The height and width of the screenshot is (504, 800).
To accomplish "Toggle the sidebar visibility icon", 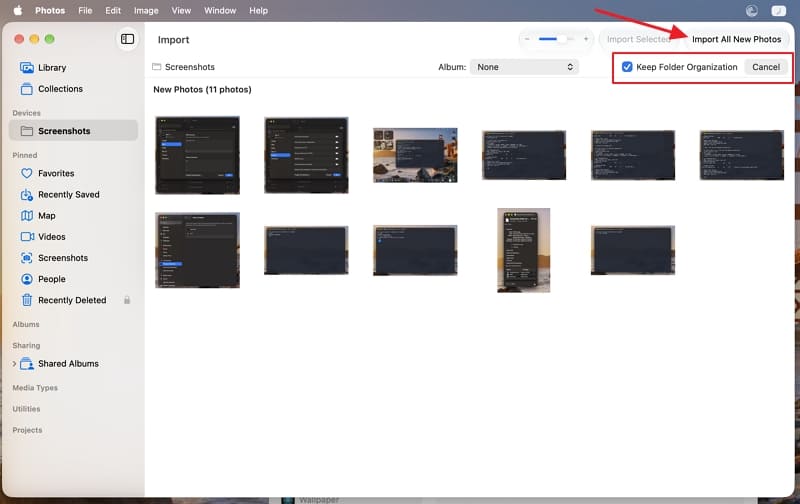I will (127, 39).
